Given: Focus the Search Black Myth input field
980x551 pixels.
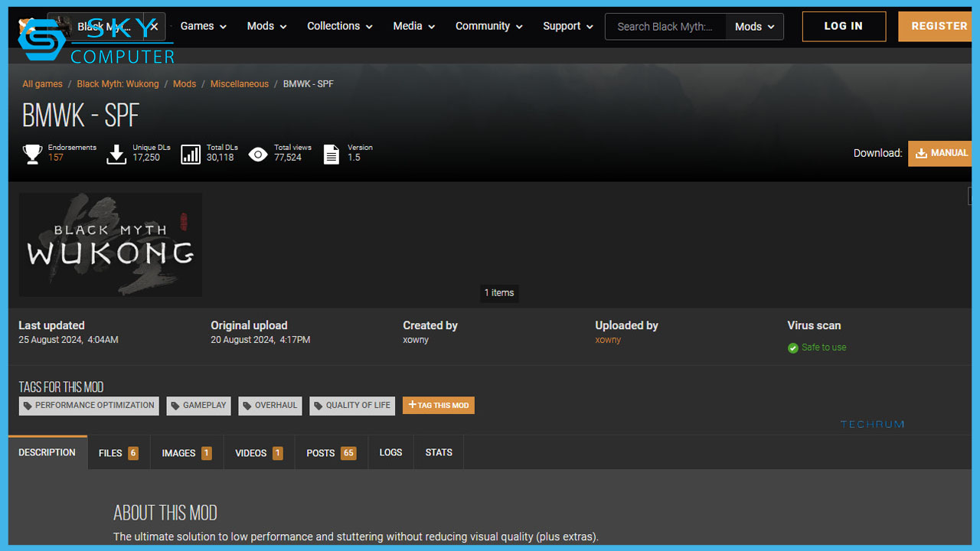Looking at the screenshot, I should tap(665, 27).
